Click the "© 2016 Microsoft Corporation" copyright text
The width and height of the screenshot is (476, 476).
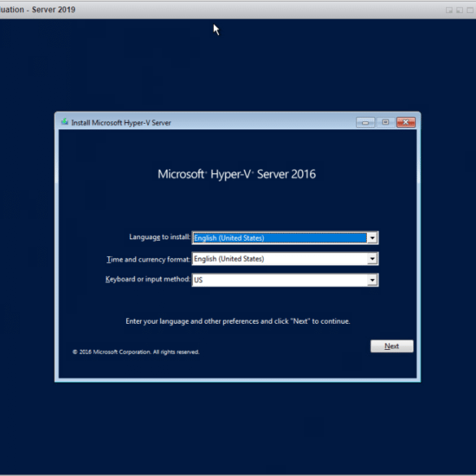click(136, 352)
